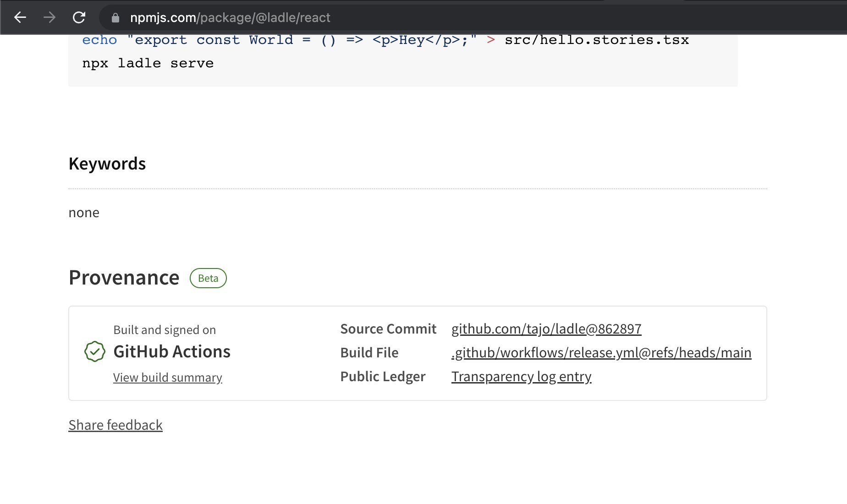This screenshot has height=504, width=847.
Task: Open the Transparency log entry link
Action: pos(522,376)
